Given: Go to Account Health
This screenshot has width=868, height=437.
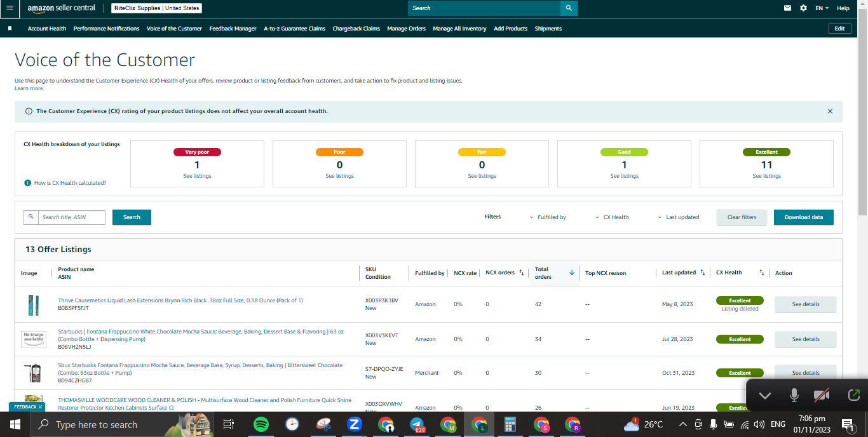Looking at the screenshot, I should click(47, 29).
